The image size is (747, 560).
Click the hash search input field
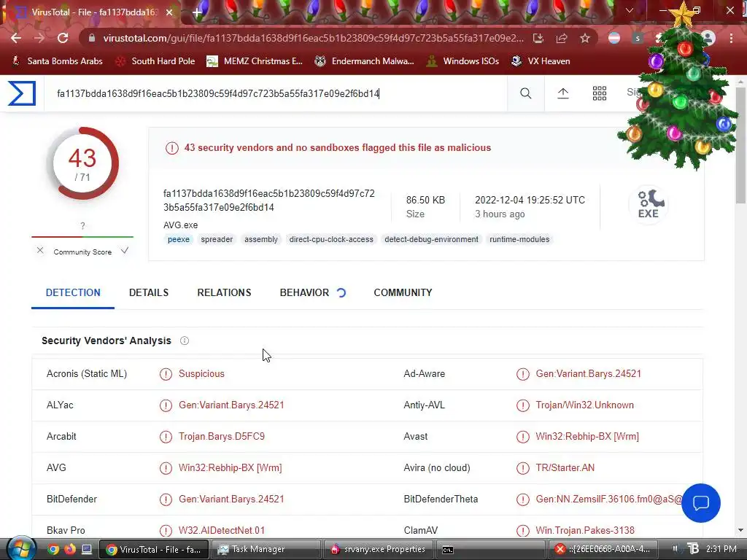coord(275,93)
